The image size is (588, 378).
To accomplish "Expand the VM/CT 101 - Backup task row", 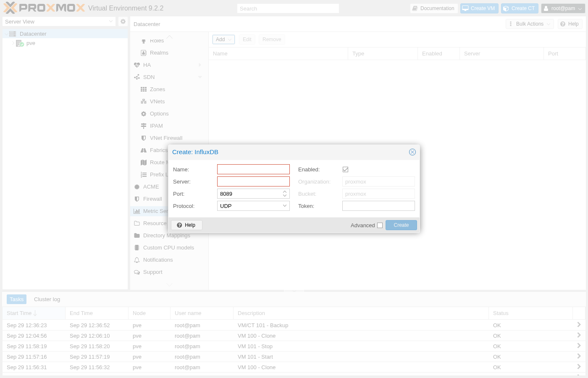I will [579, 325].
